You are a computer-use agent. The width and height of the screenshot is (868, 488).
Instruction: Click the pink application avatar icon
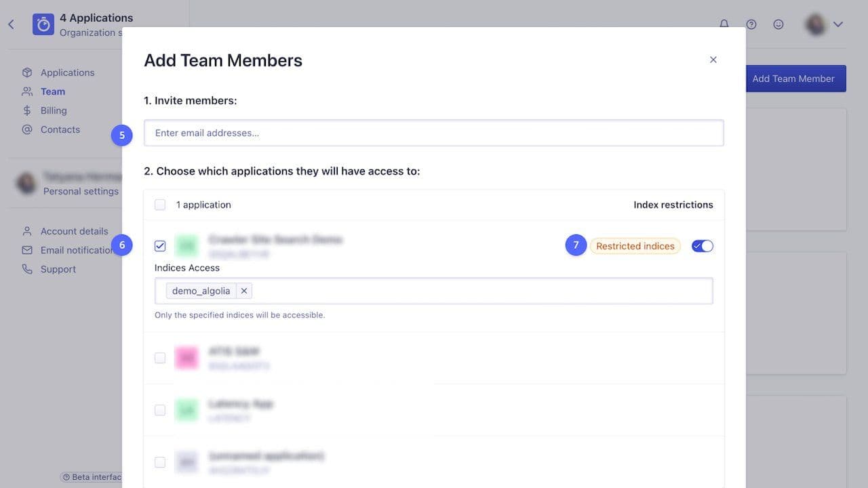coord(186,357)
